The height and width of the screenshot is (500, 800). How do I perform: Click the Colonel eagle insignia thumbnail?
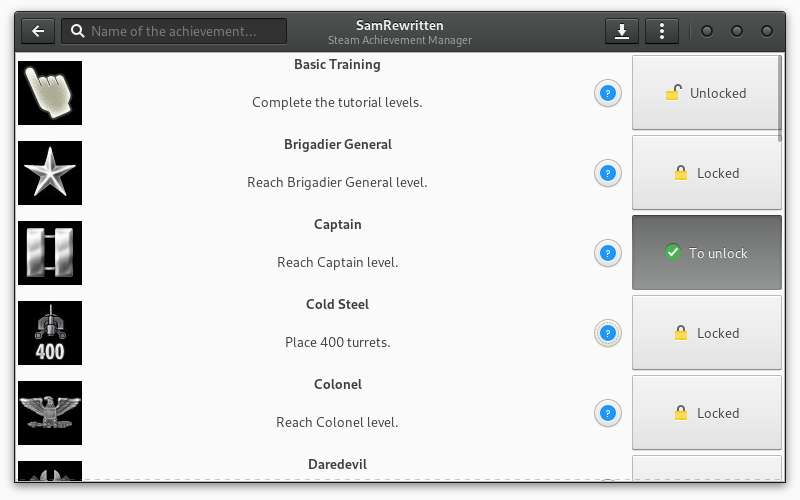pos(50,413)
